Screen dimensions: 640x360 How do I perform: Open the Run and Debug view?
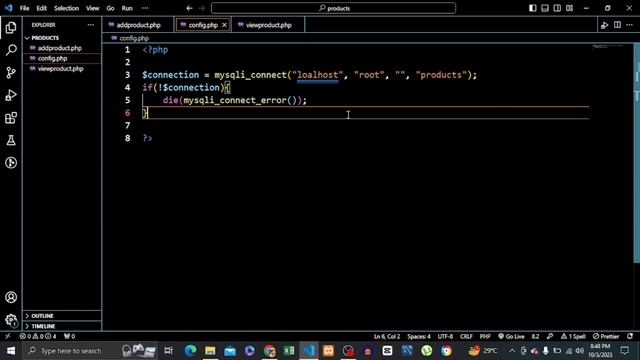[x=11, y=95]
